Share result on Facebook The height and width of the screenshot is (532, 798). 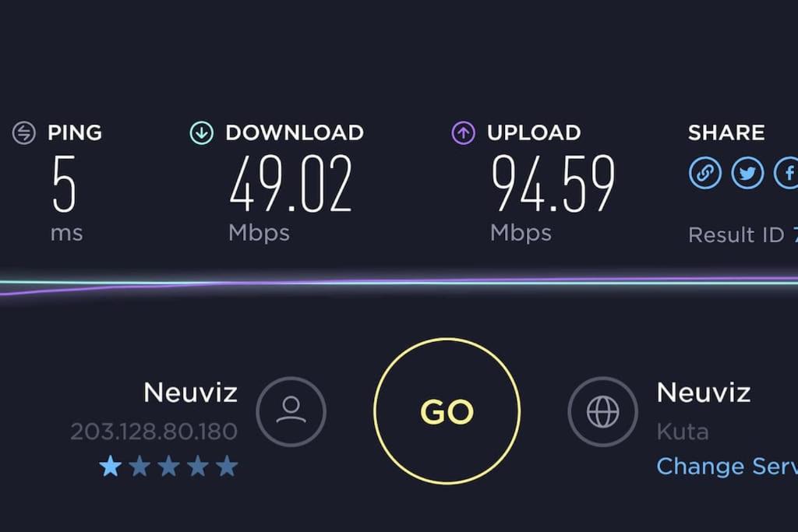tap(786, 173)
